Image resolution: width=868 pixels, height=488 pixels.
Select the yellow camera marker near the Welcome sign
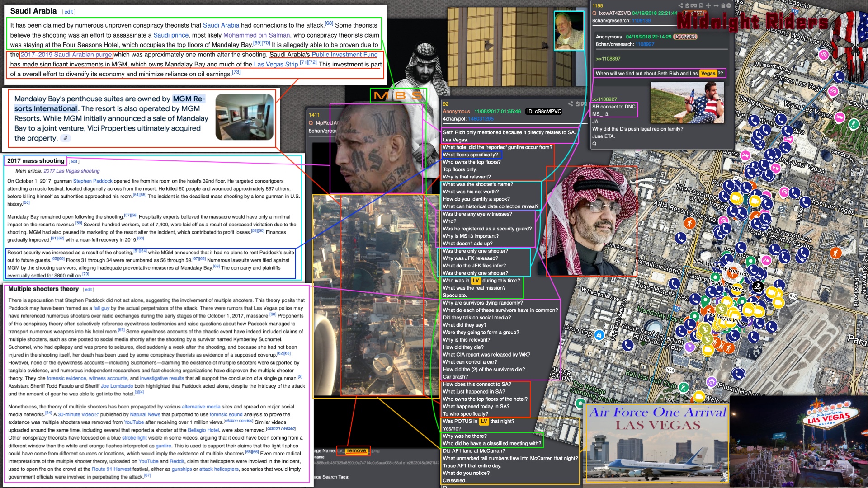click(x=699, y=397)
